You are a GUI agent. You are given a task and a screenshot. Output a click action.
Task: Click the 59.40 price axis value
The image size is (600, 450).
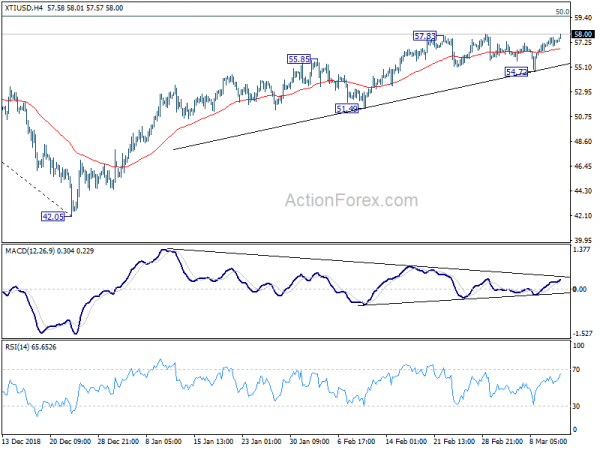pyautogui.click(x=584, y=17)
